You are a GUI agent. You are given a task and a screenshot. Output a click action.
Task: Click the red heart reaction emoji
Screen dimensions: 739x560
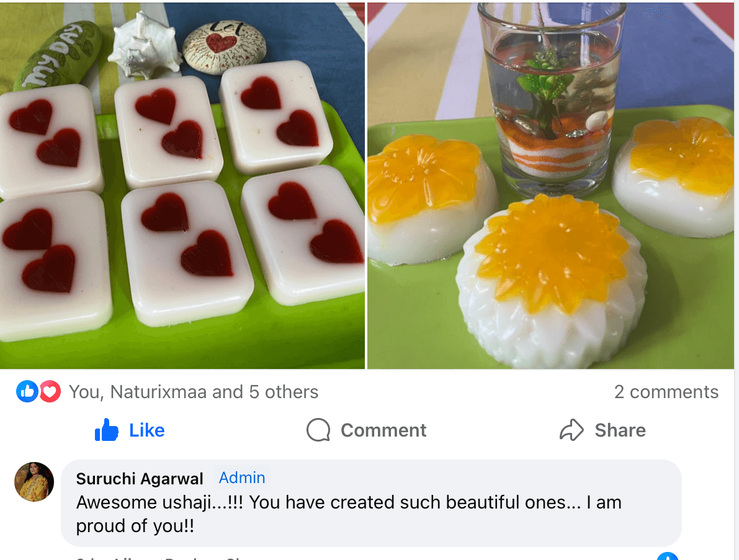pyautogui.click(x=50, y=391)
